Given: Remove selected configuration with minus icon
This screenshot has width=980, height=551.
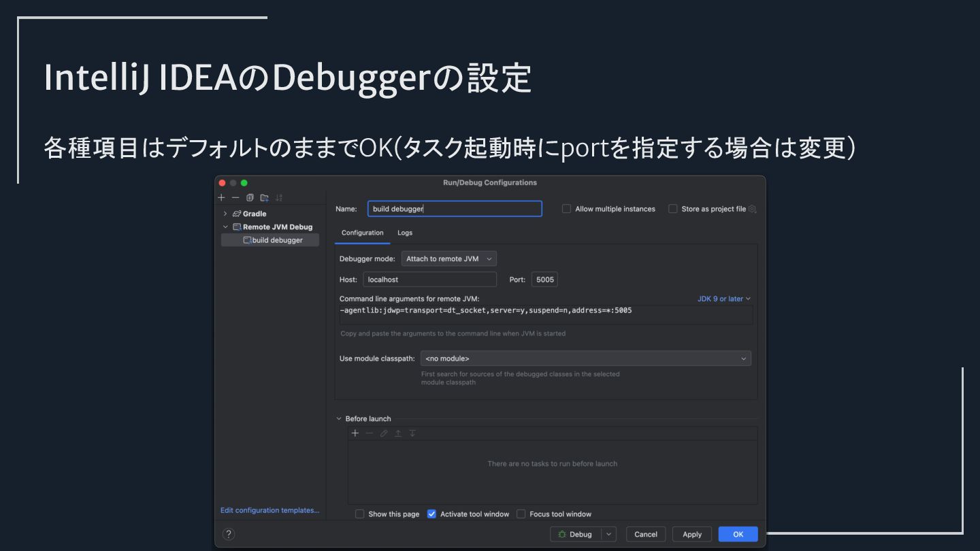Looking at the screenshot, I should pos(235,197).
